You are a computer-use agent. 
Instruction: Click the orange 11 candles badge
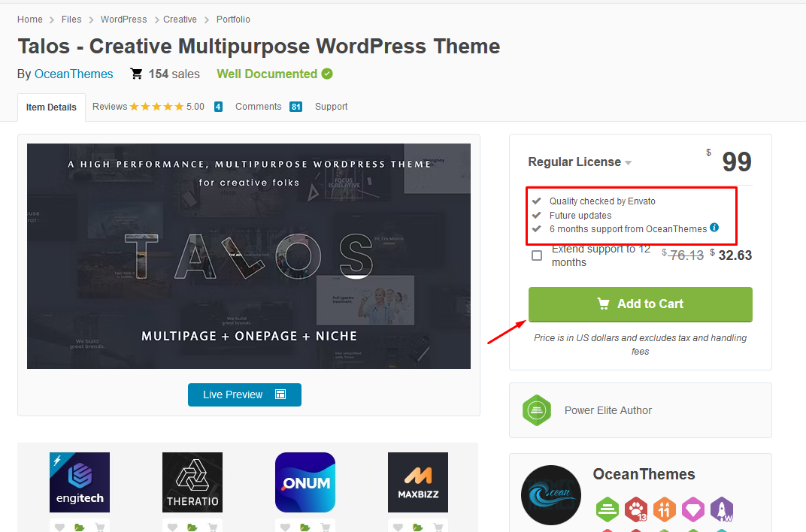coord(664,509)
